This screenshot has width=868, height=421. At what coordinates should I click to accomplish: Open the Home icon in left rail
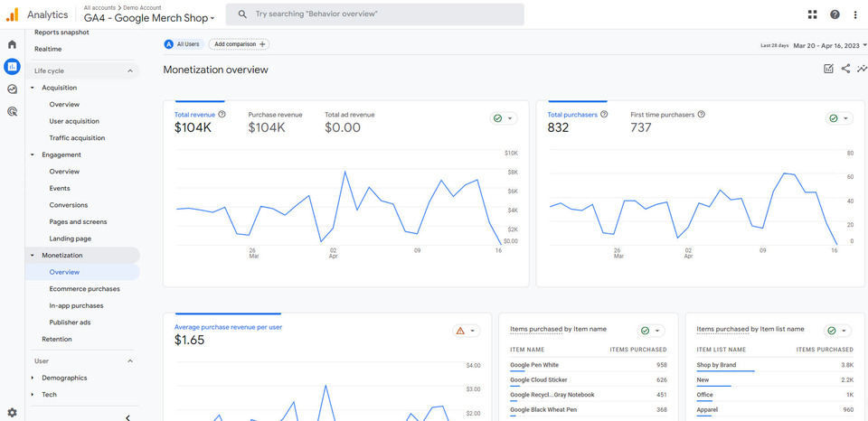(12, 44)
